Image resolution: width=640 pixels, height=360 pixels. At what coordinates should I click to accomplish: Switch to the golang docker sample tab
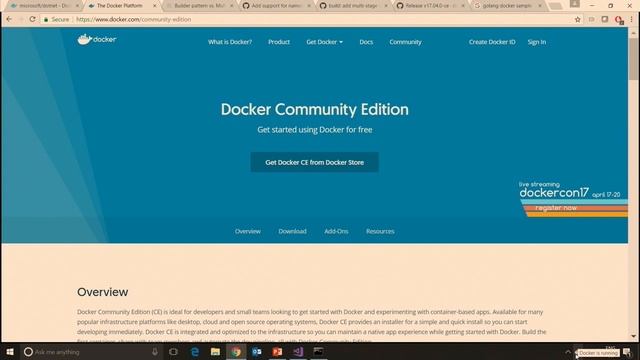(x=507, y=6)
